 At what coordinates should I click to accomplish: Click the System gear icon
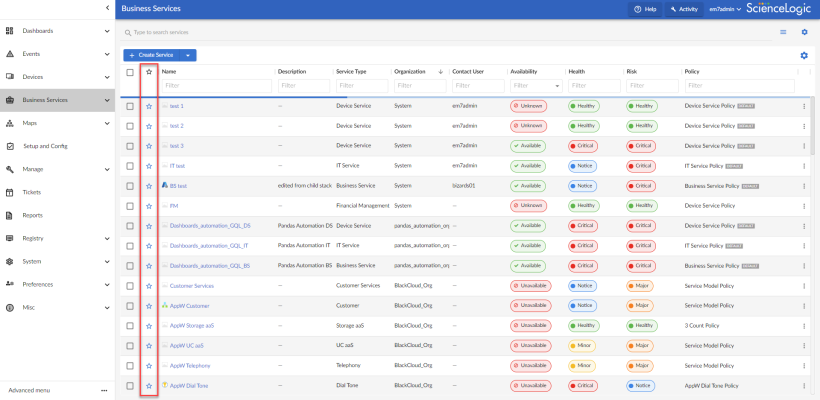click(9, 261)
